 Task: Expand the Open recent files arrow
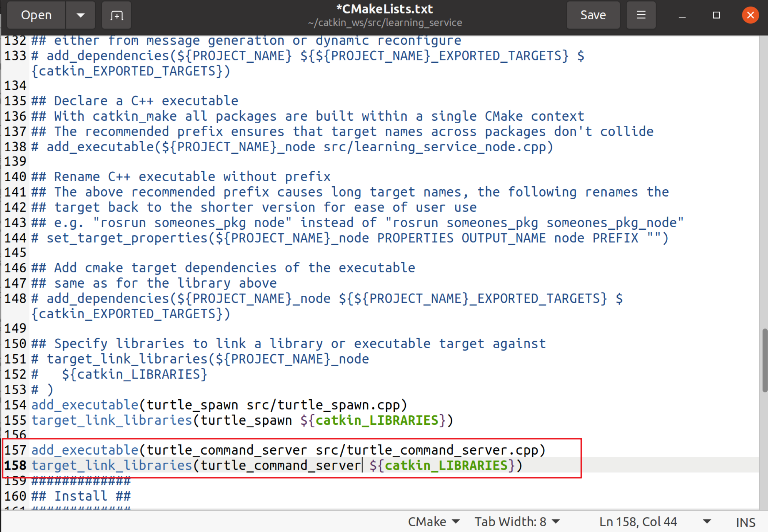click(81, 15)
